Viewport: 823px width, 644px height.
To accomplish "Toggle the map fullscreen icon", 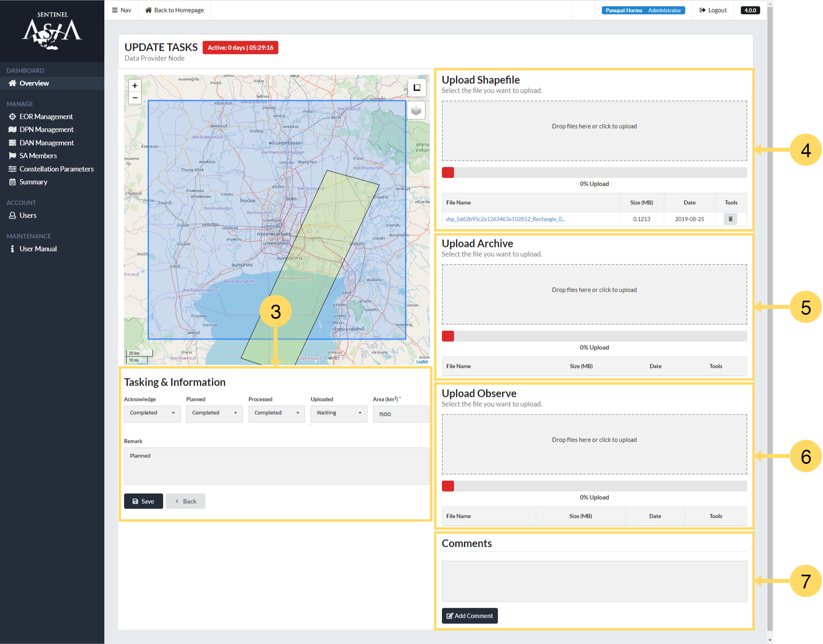I will click(x=417, y=87).
